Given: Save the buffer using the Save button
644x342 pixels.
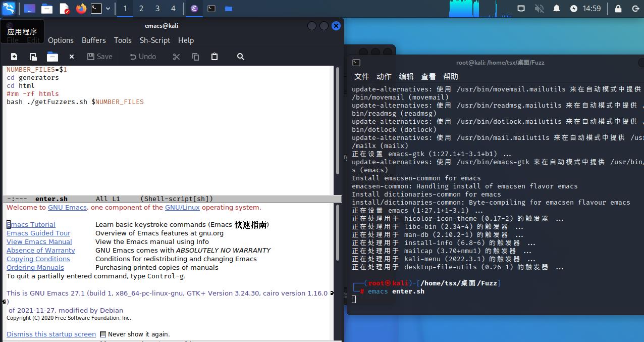Looking at the screenshot, I should (x=100, y=57).
